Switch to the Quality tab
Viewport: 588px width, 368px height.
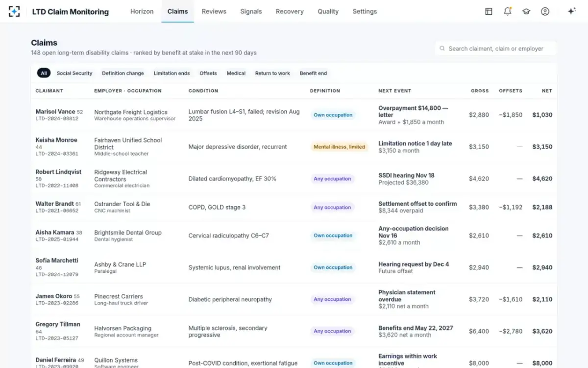point(328,11)
